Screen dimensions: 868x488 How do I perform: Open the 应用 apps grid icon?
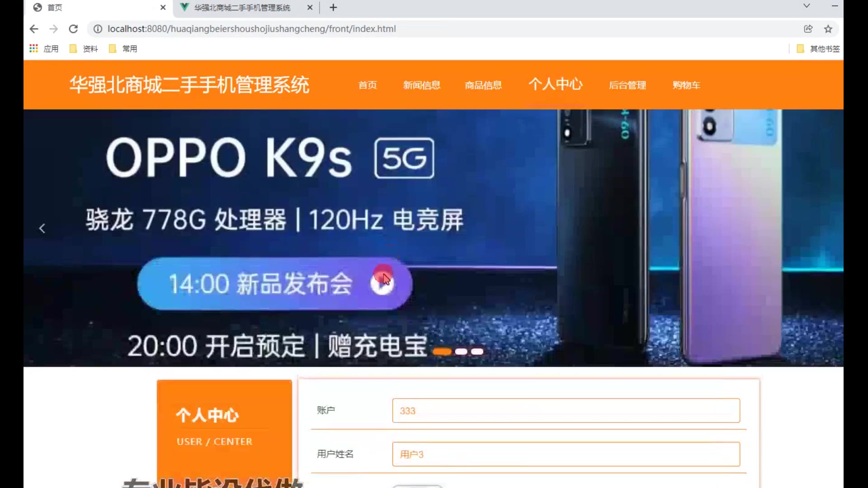[34, 48]
